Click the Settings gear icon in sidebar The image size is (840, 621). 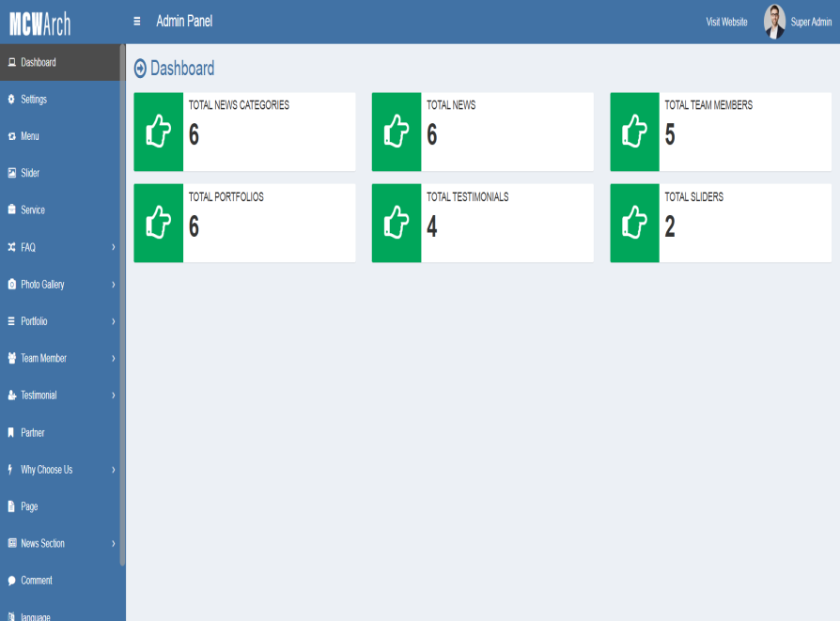tap(11, 100)
